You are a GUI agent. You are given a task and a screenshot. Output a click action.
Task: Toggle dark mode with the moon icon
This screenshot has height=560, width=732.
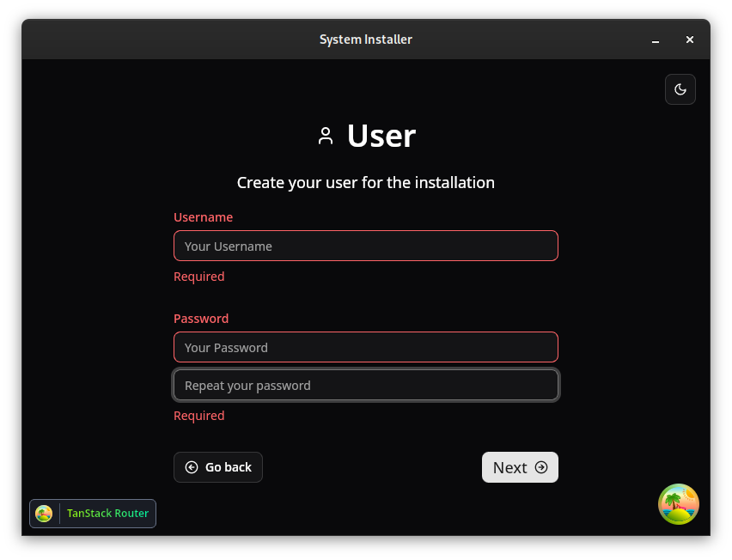click(680, 89)
